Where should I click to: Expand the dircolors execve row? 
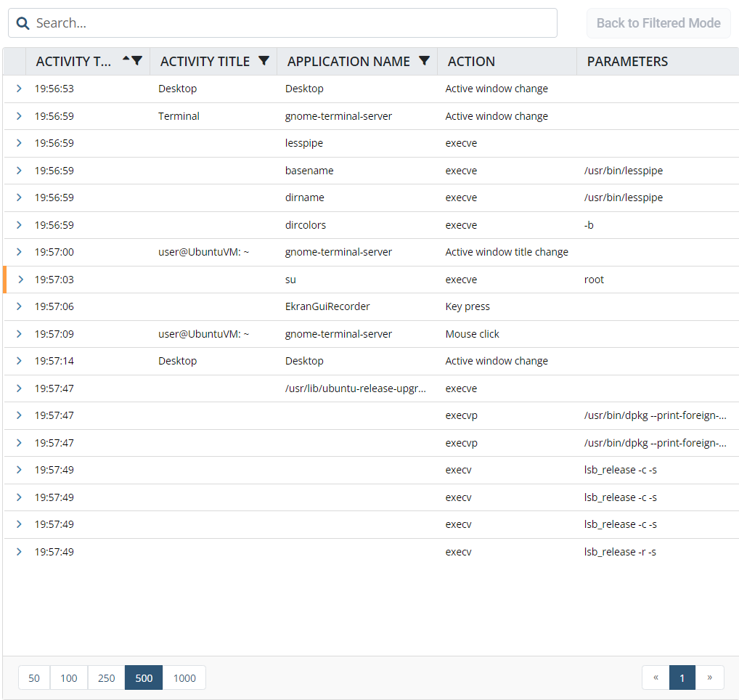point(19,225)
